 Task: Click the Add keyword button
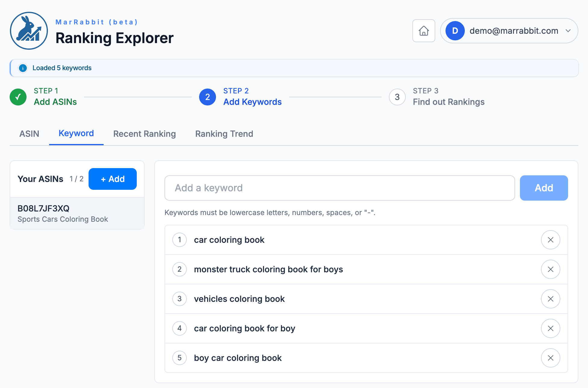coord(544,188)
